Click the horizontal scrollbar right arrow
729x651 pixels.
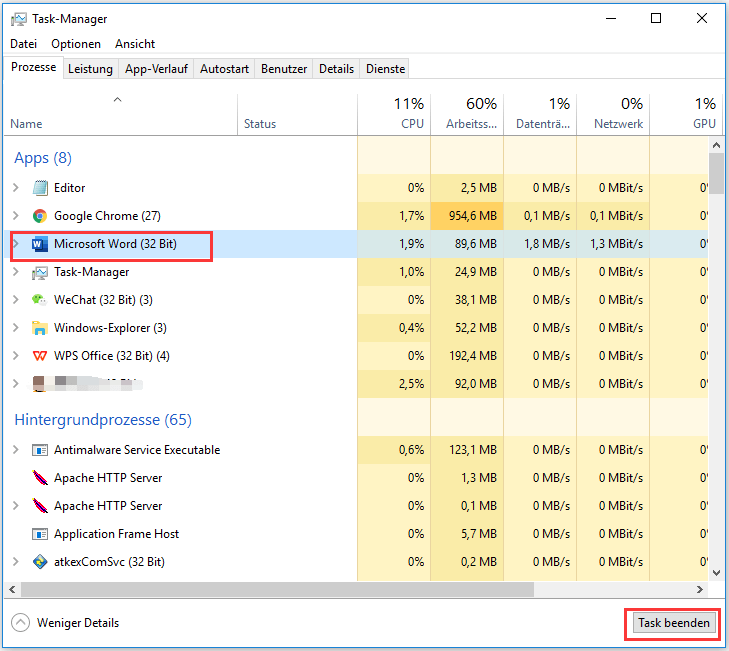(x=700, y=590)
